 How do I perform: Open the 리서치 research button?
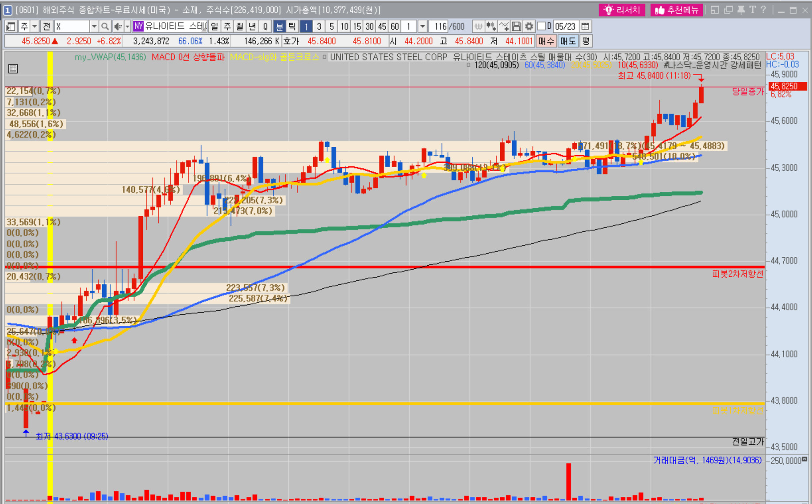point(622,10)
